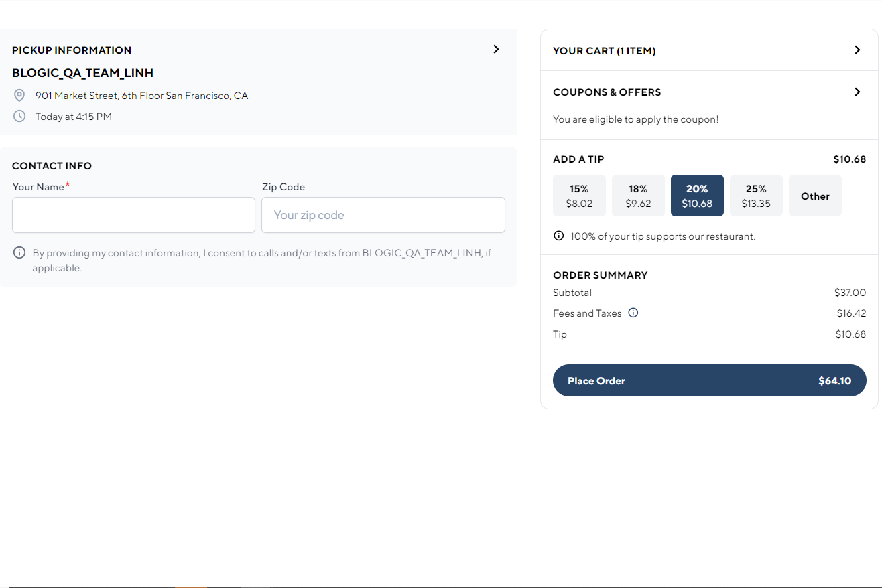This screenshot has height=588, width=882.
Task: Click the clock icon beside pickup time
Action: pos(19,116)
